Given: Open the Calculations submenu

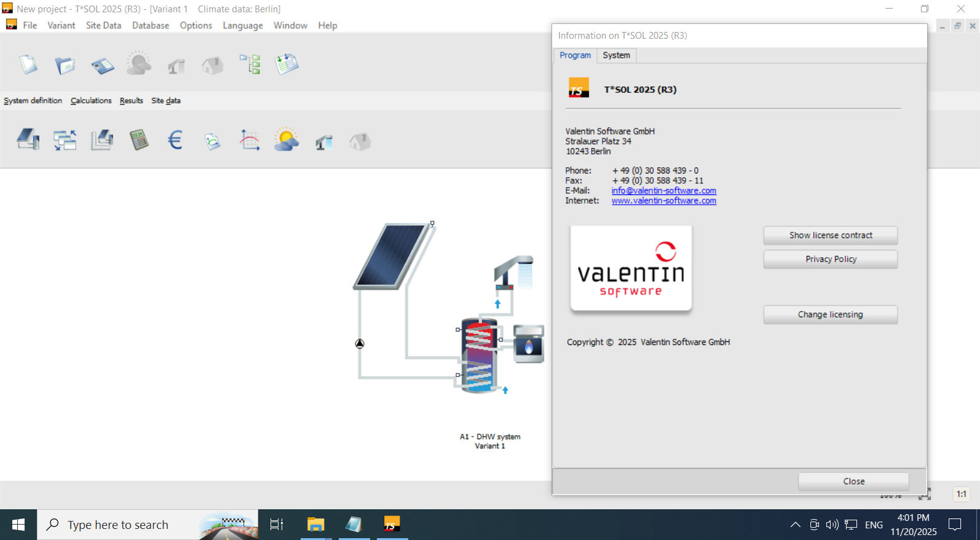Looking at the screenshot, I should (x=91, y=101).
